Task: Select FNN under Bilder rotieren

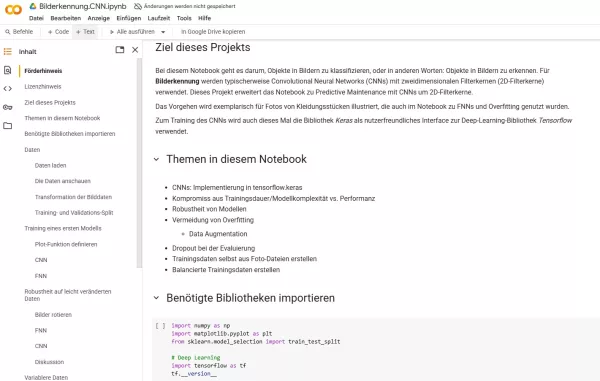Action: [41, 331]
